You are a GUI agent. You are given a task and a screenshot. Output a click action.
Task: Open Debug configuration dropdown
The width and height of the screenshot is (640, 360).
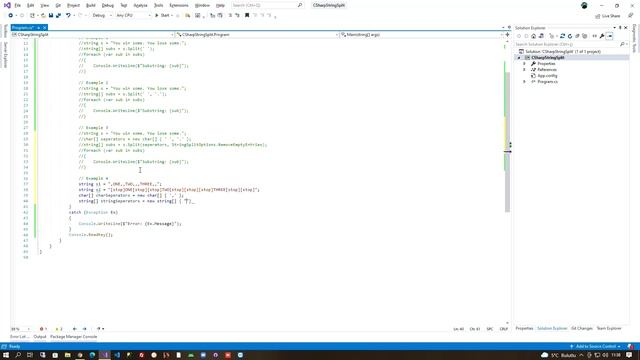102,16
